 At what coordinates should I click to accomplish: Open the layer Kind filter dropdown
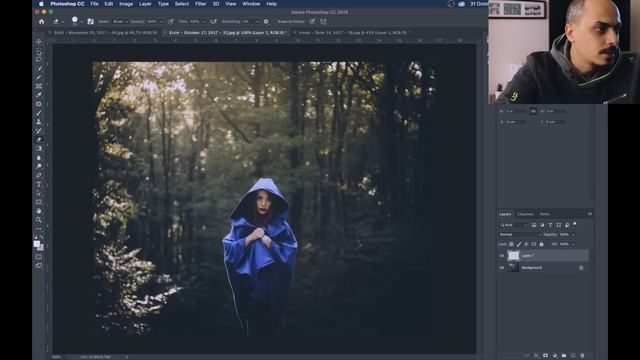coord(513,225)
